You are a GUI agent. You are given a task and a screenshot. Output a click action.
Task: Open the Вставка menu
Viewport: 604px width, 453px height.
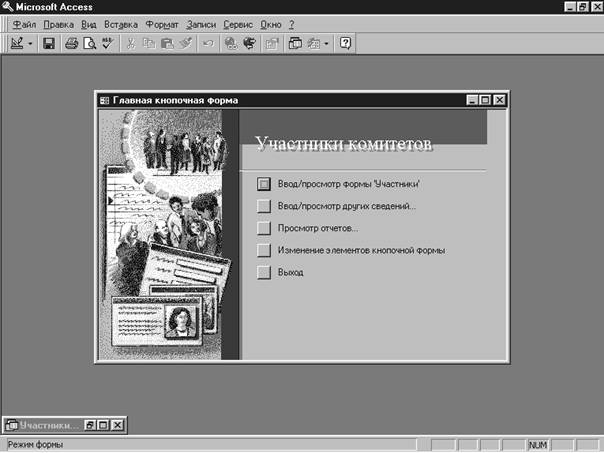(121, 25)
